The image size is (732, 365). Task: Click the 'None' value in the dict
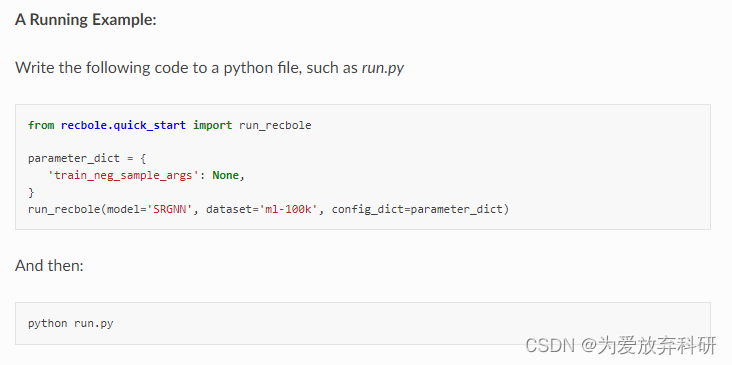(225, 175)
